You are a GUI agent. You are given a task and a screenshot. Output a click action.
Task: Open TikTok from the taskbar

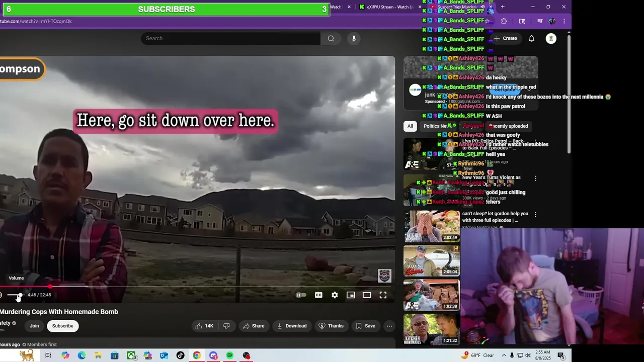coord(180,355)
